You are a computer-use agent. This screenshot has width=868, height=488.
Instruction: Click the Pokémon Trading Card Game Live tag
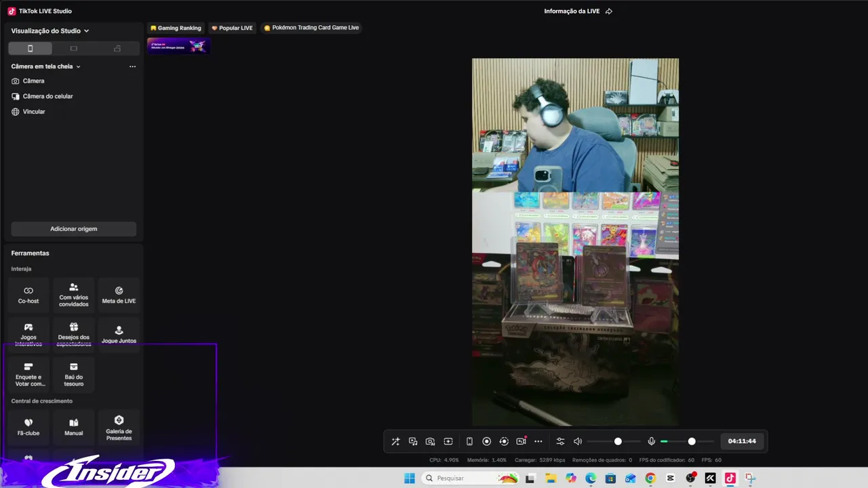click(311, 28)
